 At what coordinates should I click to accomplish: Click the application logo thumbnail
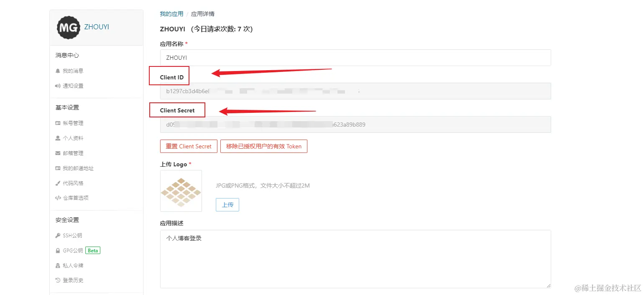[x=181, y=191]
